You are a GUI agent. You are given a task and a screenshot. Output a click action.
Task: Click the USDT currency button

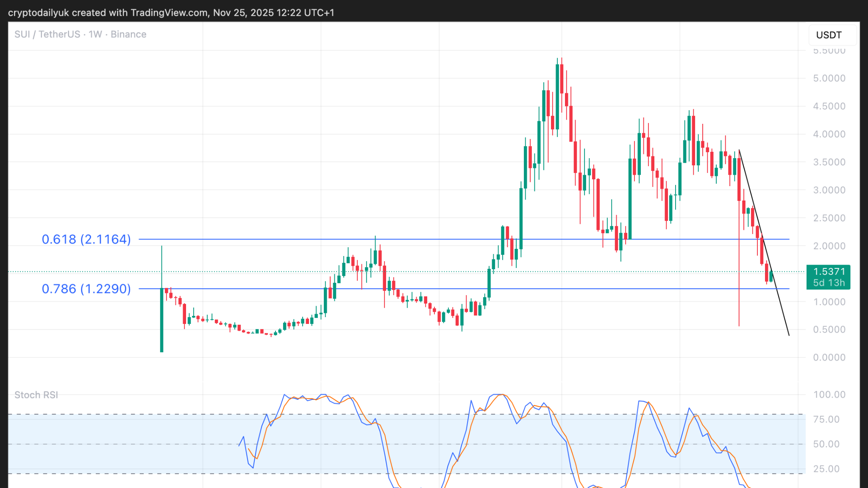[x=829, y=35]
